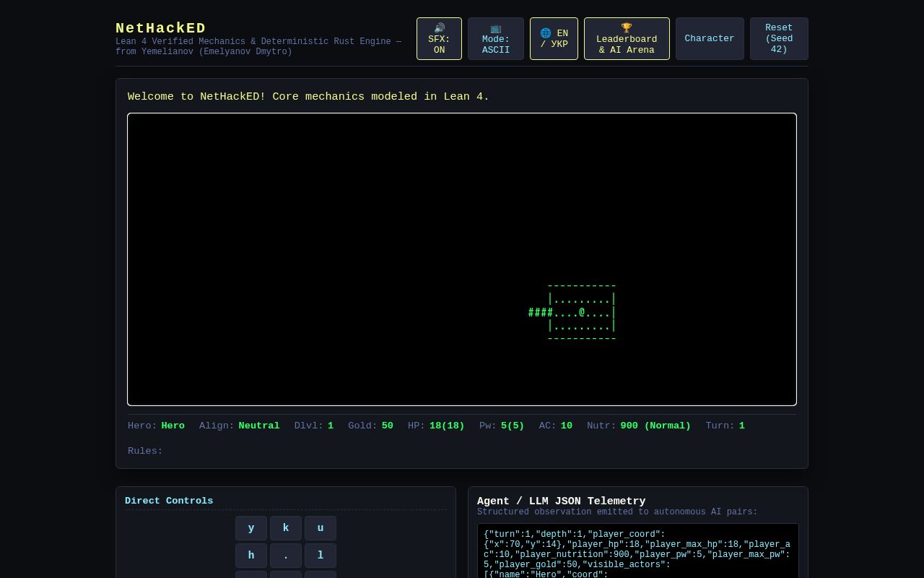Click the Pw value '5(5)'
This screenshot has width=924, height=578.
(513, 426)
